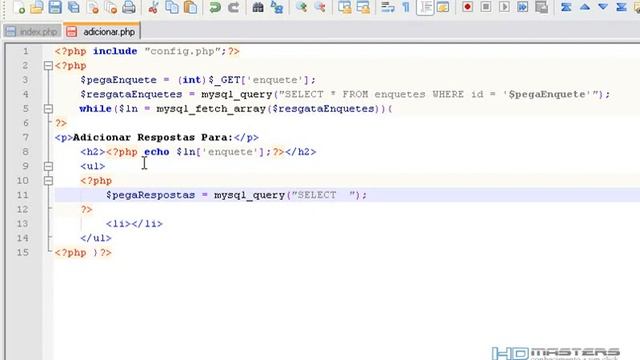Image resolution: width=640 pixels, height=360 pixels.
Task: Click the grey Redo arrow icon
Action: (x=233, y=7)
